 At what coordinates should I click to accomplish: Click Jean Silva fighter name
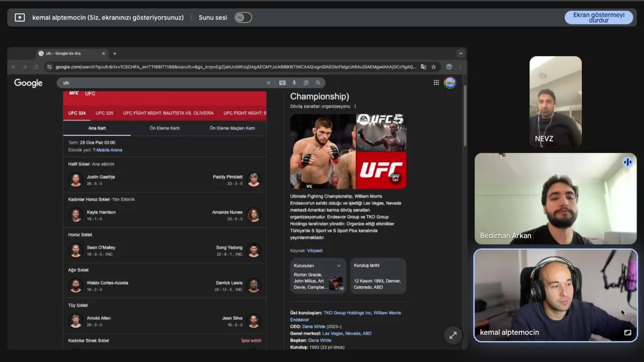coord(232,318)
